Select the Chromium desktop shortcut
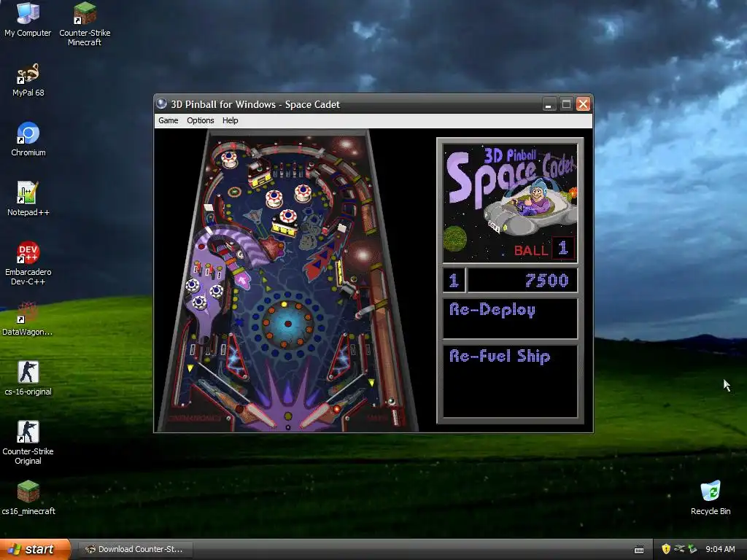The image size is (747, 560). (28, 139)
